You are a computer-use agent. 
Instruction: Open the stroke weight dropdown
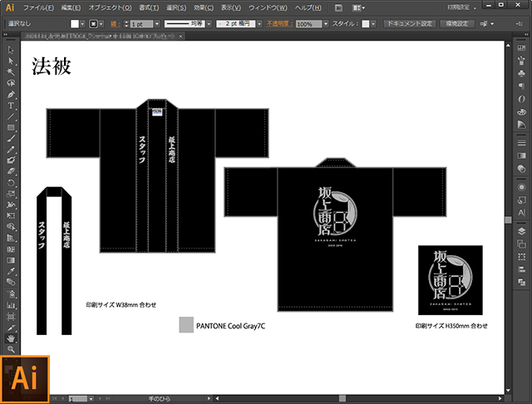157,24
